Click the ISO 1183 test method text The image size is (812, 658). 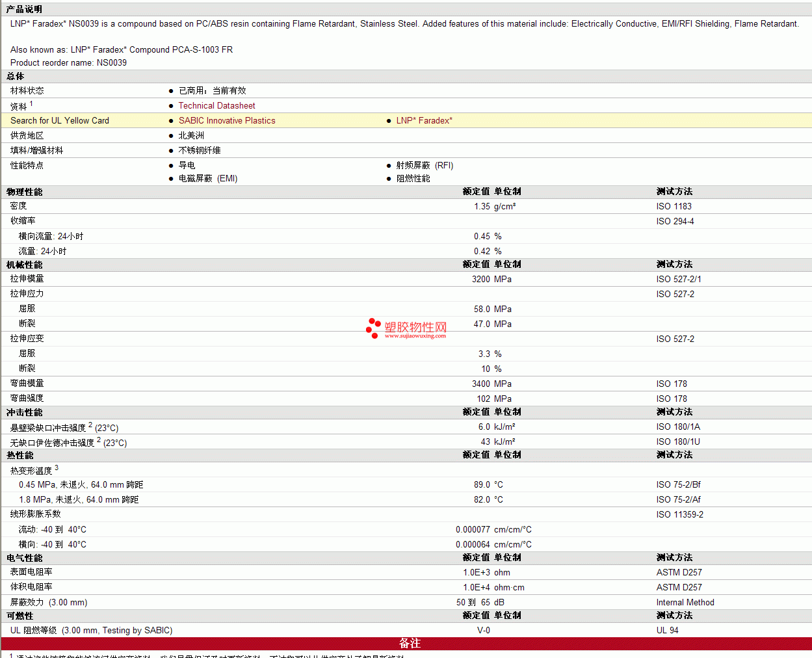tap(674, 206)
